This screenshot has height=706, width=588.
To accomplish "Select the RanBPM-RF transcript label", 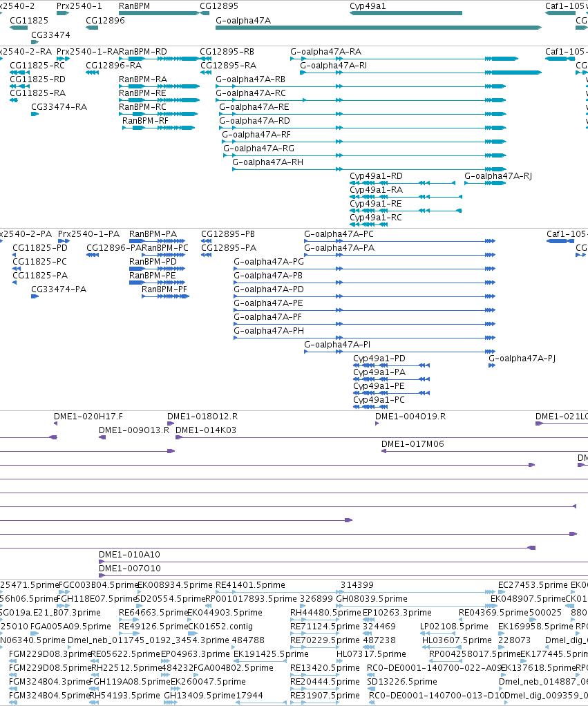I will pos(145,121).
